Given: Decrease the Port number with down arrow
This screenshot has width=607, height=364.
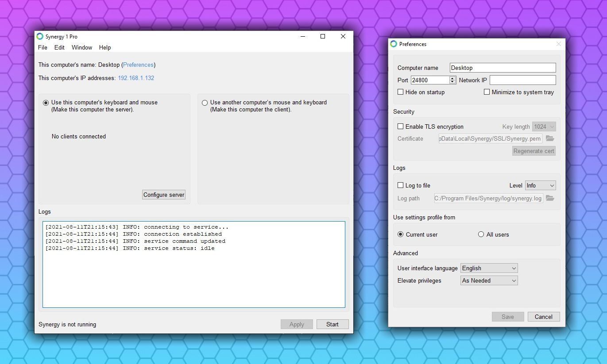Looking at the screenshot, I should pos(452,82).
